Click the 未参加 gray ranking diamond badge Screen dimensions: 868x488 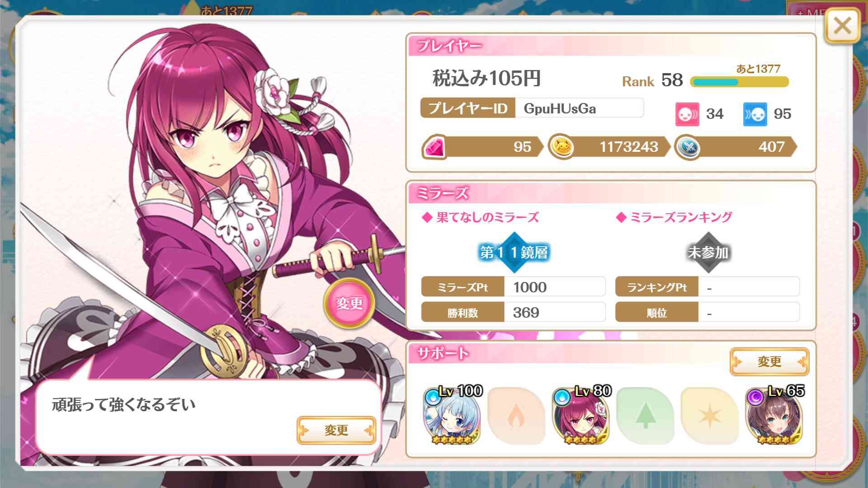click(708, 252)
